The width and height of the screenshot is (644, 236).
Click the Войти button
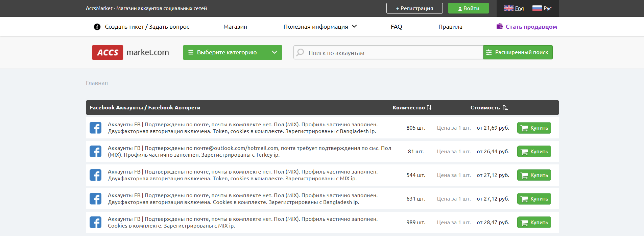pyautogui.click(x=469, y=8)
